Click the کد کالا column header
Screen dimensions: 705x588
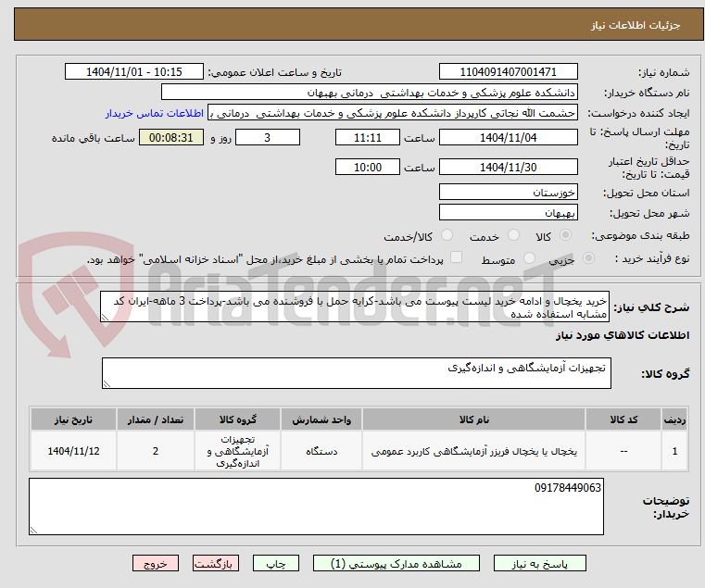point(623,419)
